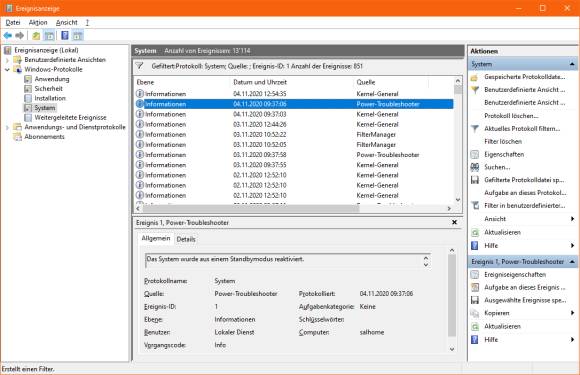Screen dimensions: 580x375
Task: Close the event preview pane with X
Action: pyautogui.click(x=454, y=222)
